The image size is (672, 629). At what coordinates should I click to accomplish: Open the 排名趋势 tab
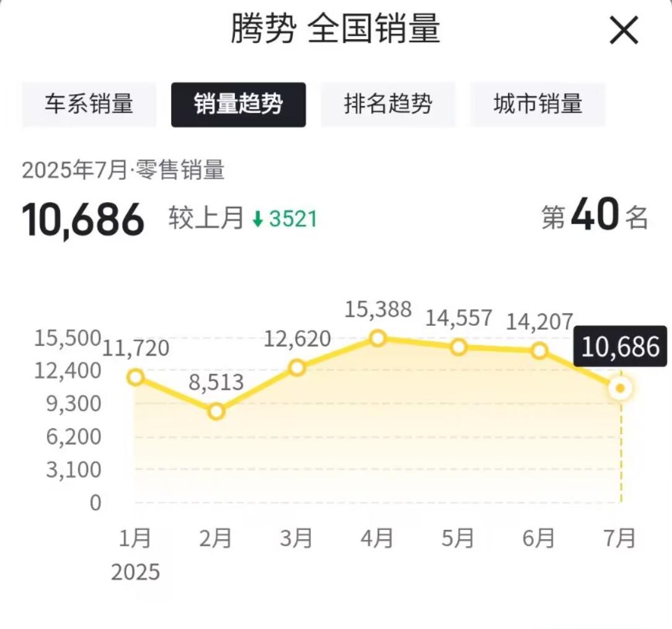[x=388, y=105]
